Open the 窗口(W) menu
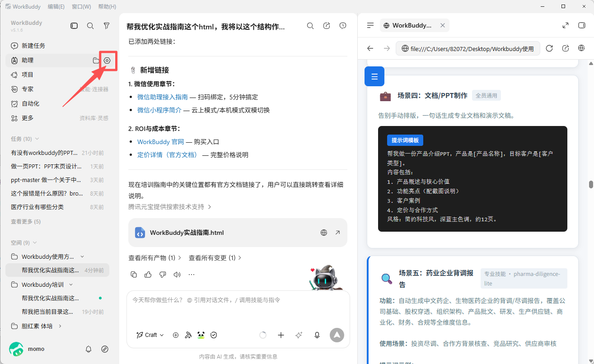This screenshot has height=364, width=594. coord(81,6)
